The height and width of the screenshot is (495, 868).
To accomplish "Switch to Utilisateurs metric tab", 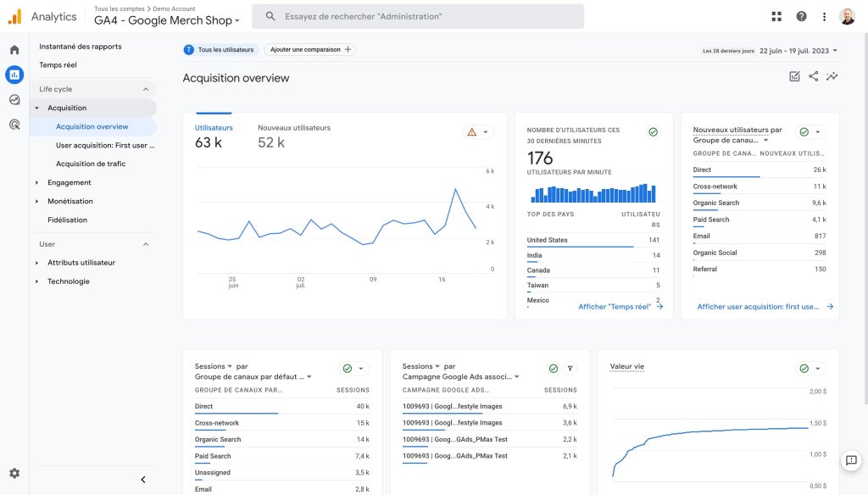I will (214, 136).
